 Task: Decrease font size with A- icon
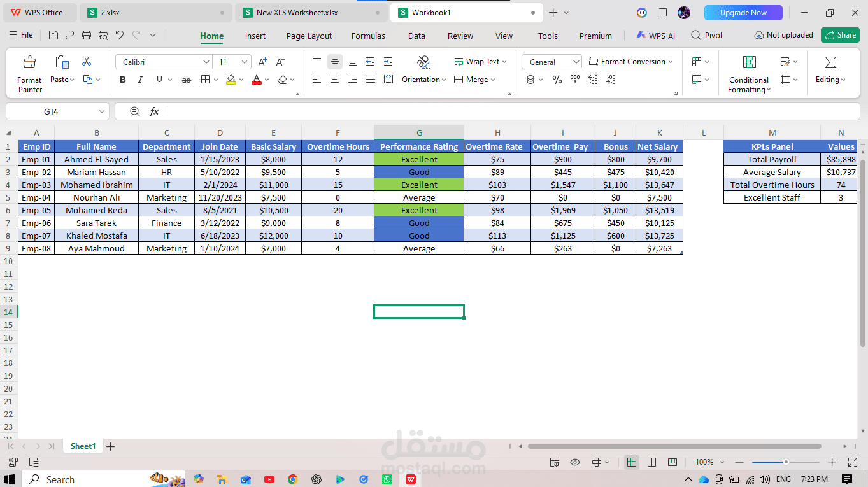[281, 62]
